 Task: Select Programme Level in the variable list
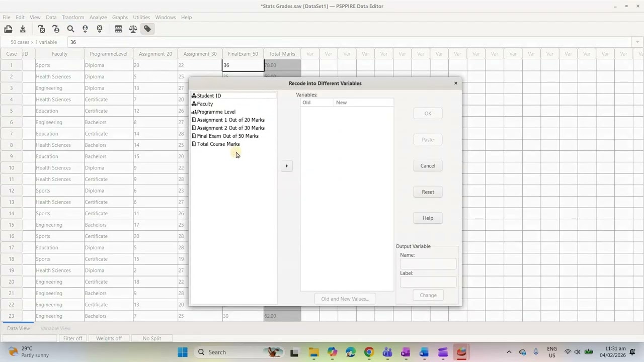coord(233,112)
